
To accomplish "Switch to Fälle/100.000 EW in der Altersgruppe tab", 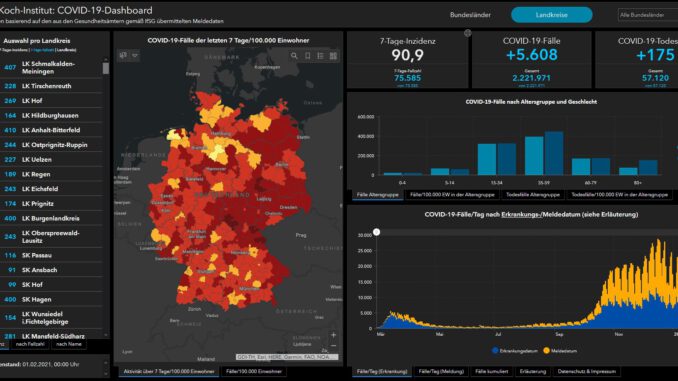I will [x=452, y=195].
